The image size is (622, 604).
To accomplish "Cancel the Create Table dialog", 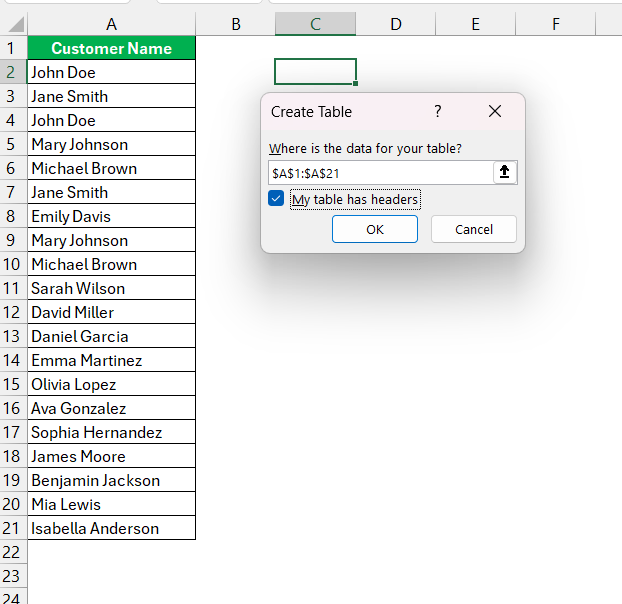I will 474,229.
